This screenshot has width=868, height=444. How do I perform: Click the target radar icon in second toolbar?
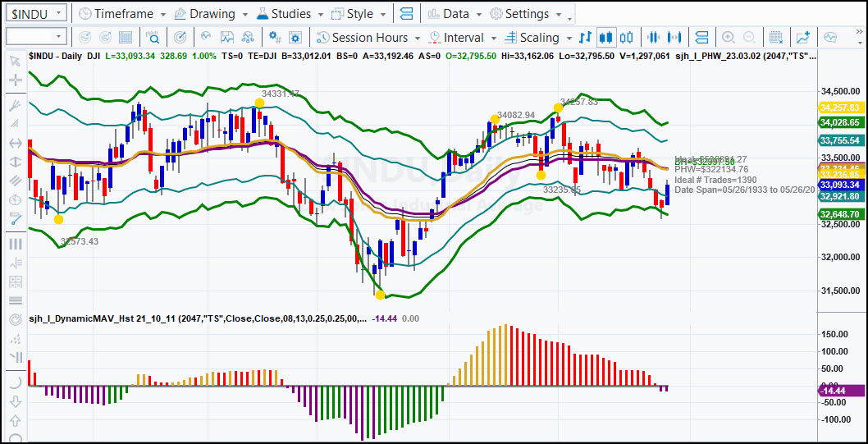(x=180, y=38)
